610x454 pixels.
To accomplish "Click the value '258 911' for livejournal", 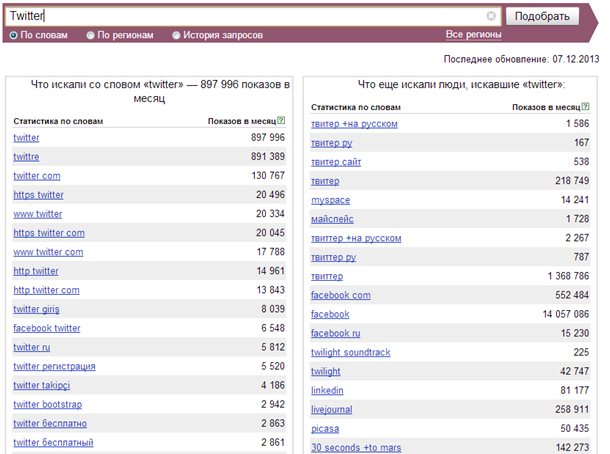I will click(572, 410).
